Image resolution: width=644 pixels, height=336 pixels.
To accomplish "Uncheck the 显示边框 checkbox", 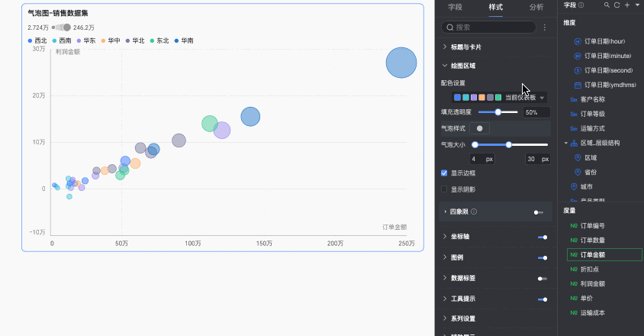I will (x=444, y=173).
